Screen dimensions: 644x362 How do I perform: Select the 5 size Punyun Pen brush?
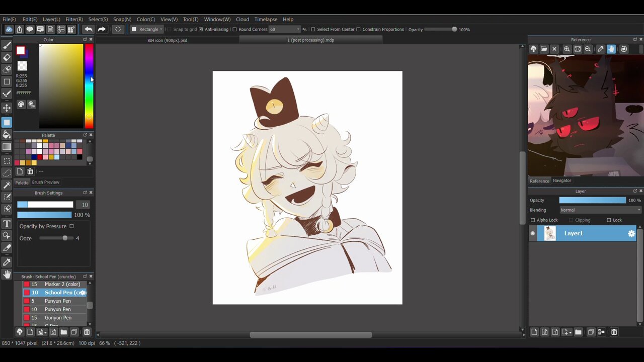pyautogui.click(x=55, y=301)
